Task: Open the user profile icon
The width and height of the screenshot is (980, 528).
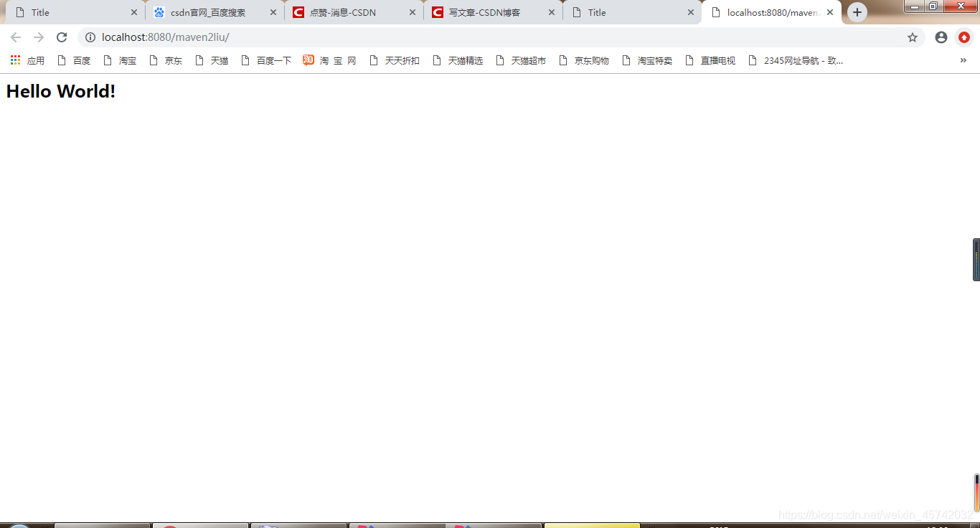Action: pyautogui.click(x=941, y=37)
